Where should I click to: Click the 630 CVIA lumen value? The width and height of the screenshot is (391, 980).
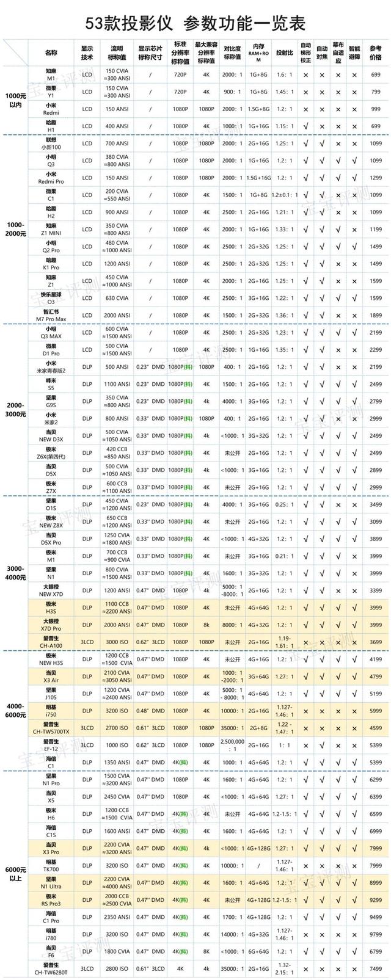tap(117, 298)
